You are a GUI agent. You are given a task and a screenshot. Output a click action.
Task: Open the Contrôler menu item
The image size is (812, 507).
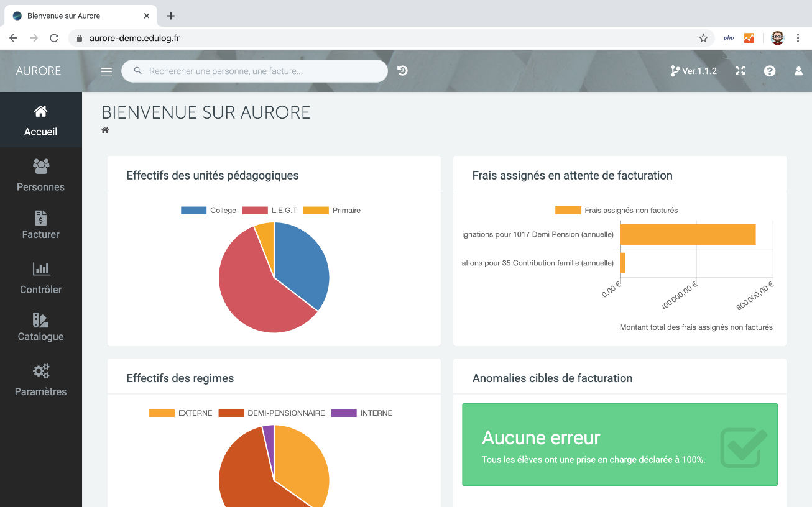pos(40,277)
